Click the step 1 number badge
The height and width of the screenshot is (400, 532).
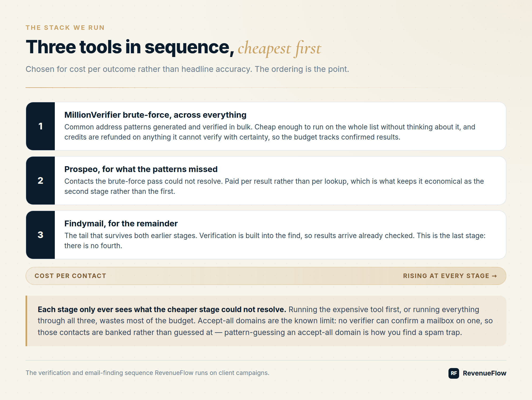coord(40,126)
